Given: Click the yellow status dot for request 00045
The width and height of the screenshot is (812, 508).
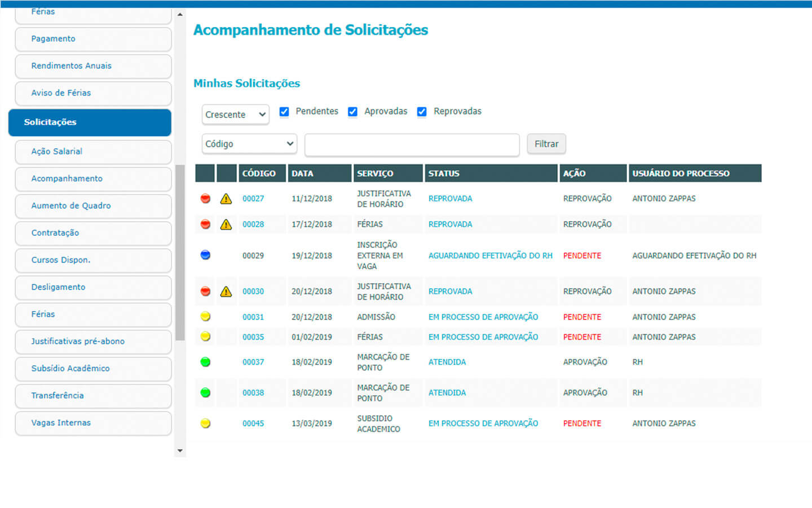Looking at the screenshot, I should coord(205,423).
